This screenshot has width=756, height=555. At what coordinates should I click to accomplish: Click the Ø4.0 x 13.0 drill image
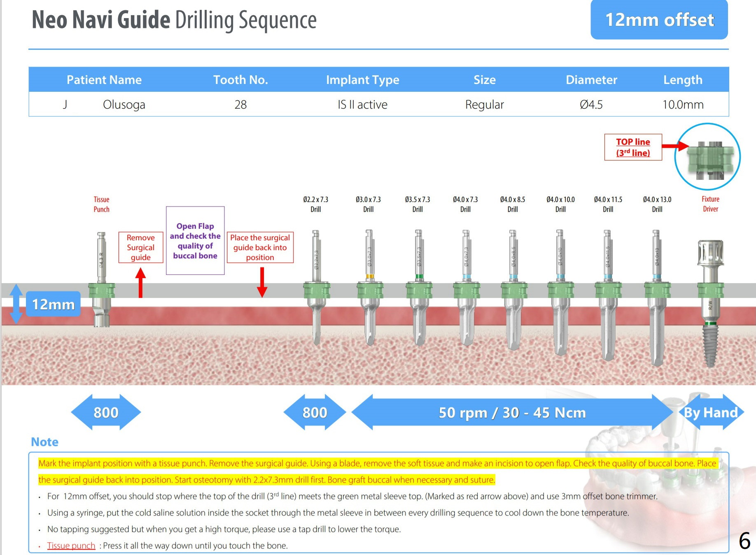[x=657, y=296]
